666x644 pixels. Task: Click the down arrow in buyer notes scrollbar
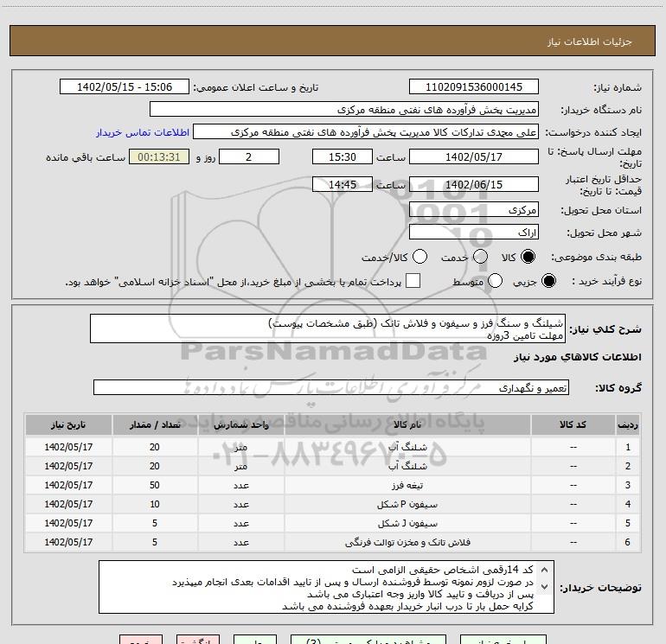[x=545, y=587]
